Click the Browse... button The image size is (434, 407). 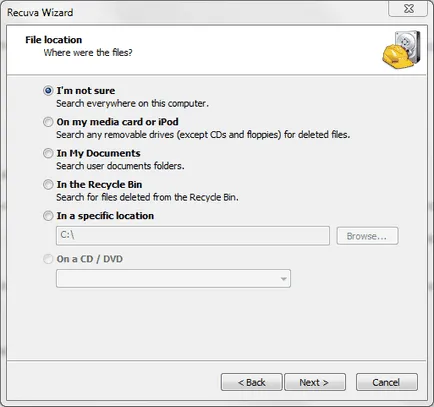(367, 236)
